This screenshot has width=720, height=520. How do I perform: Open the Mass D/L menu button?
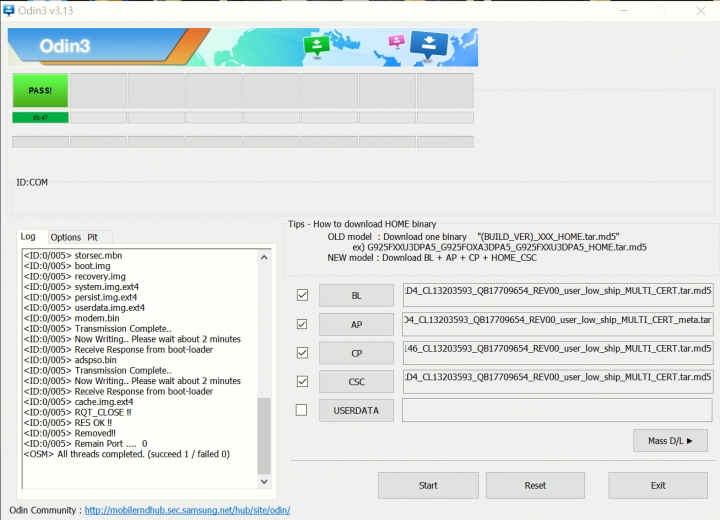click(670, 441)
